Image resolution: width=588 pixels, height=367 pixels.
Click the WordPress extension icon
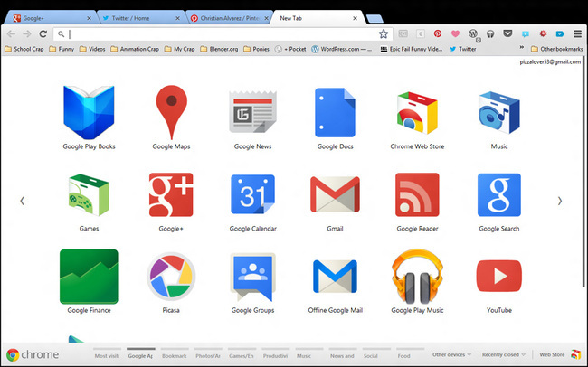(x=474, y=34)
